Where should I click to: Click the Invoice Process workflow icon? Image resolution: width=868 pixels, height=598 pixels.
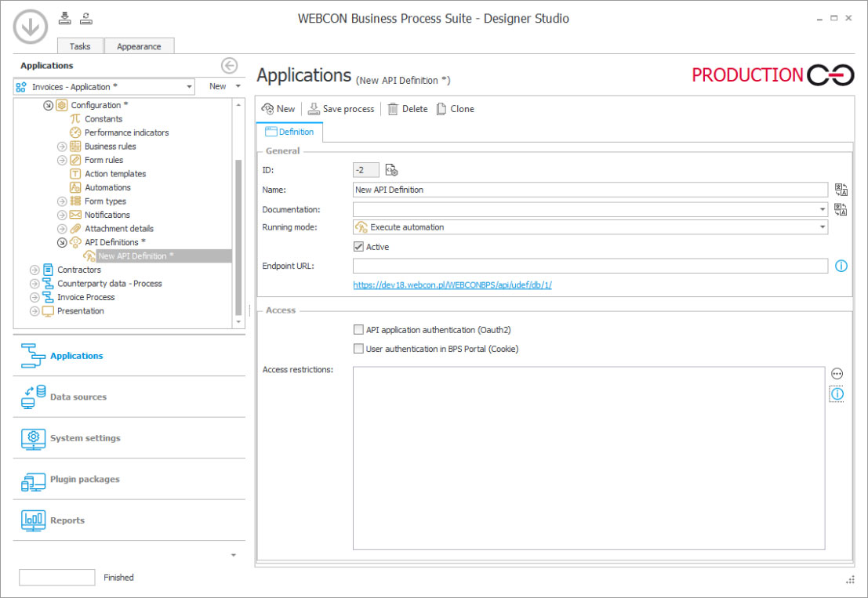click(48, 297)
